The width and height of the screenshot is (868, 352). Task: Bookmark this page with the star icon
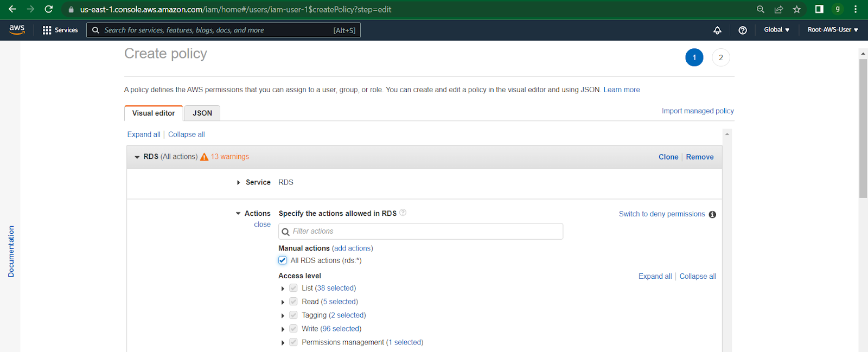[796, 9]
